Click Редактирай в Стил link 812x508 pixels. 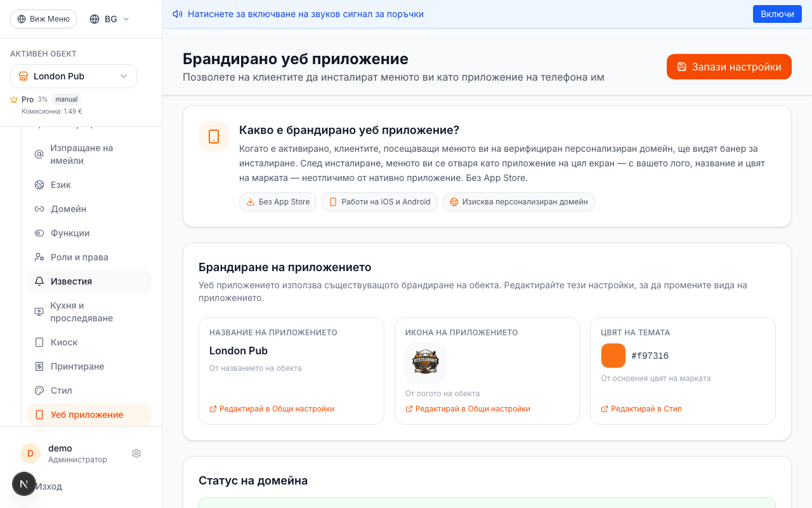coord(641,409)
